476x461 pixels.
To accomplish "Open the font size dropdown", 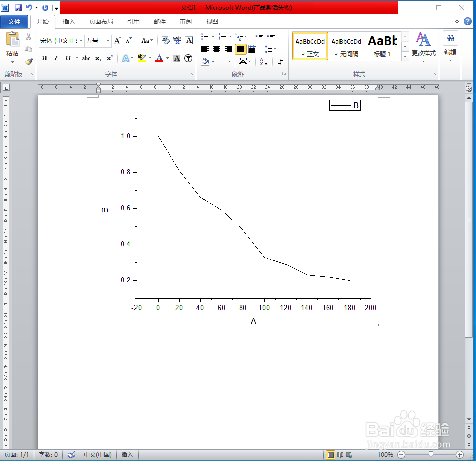I will click(x=108, y=41).
